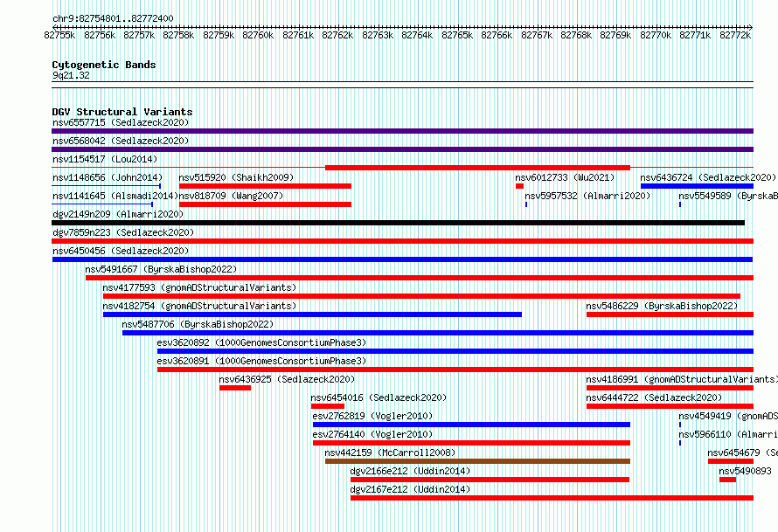The width and height of the screenshot is (778, 532).
Task: Open nsv6450456 (Sedlazeck2020) label
Action: [121, 251]
